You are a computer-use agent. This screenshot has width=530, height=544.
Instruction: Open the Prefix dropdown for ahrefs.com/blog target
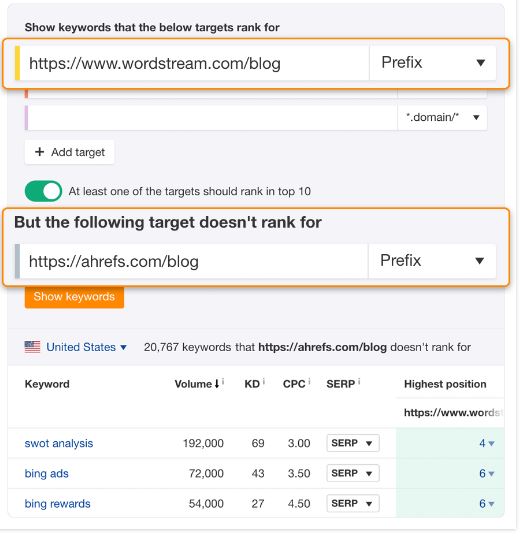(x=432, y=261)
